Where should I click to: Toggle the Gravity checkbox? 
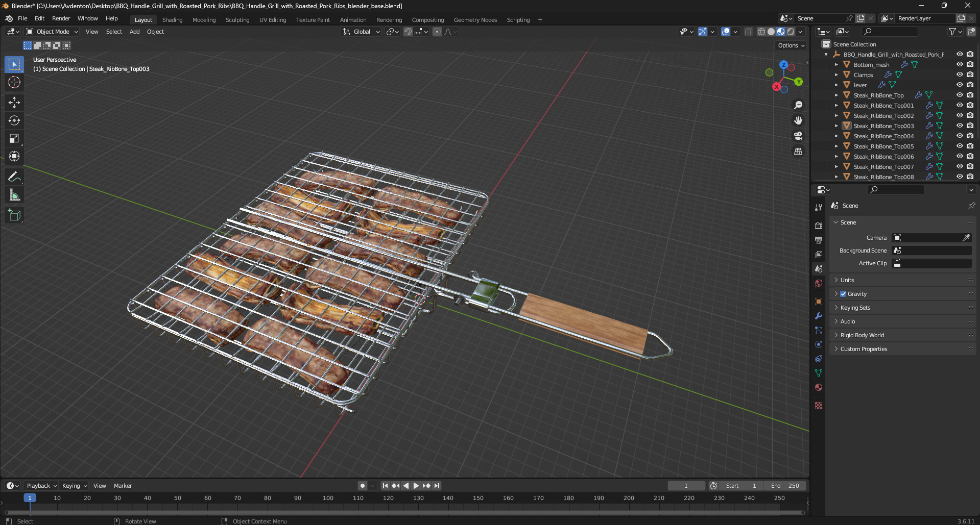(x=843, y=294)
